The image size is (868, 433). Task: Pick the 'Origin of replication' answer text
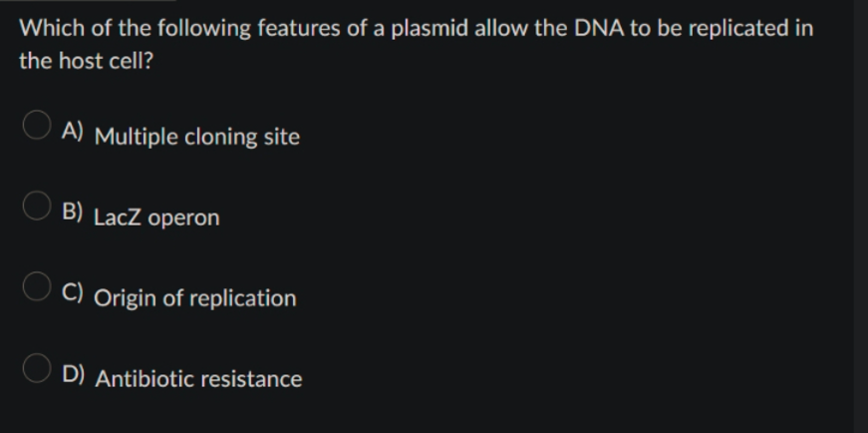point(195,298)
